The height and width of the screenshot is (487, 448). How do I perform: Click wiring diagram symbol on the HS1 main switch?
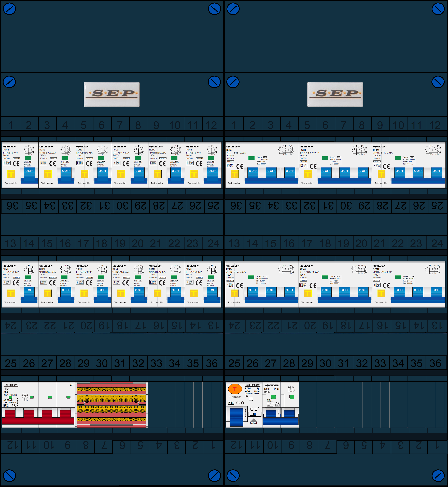point(25,397)
